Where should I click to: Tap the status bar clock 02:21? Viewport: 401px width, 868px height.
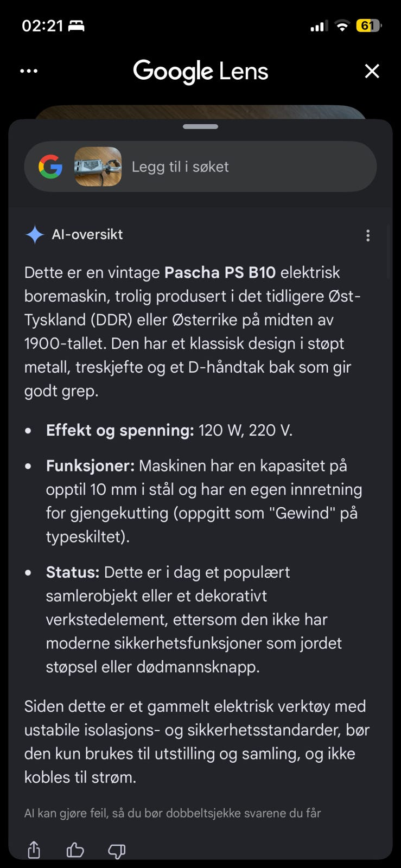(42, 25)
